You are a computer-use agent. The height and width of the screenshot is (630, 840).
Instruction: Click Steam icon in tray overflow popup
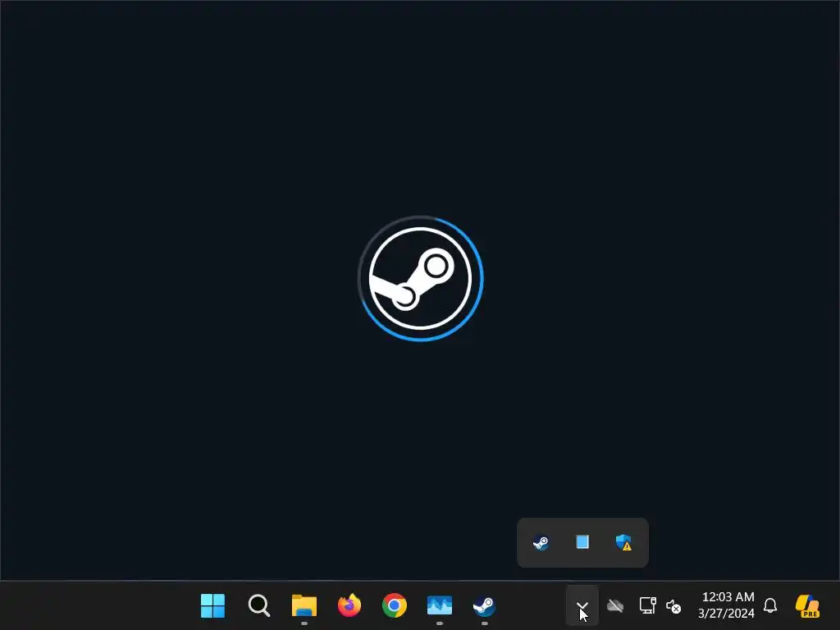click(x=541, y=543)
